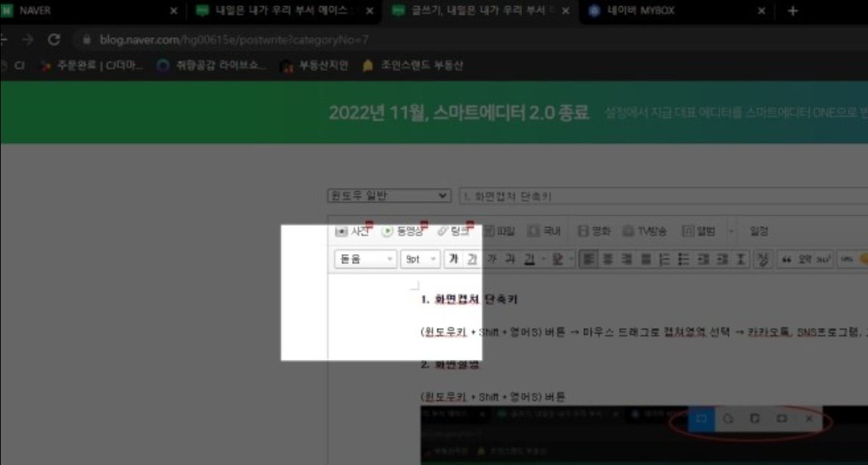
Task: Click the URL insert tool
Action: coord(845,259)
